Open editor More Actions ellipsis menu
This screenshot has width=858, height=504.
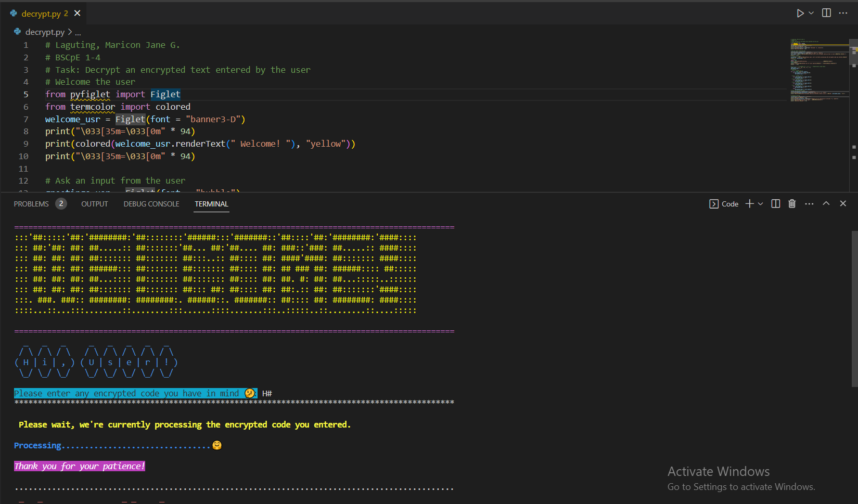843,13
